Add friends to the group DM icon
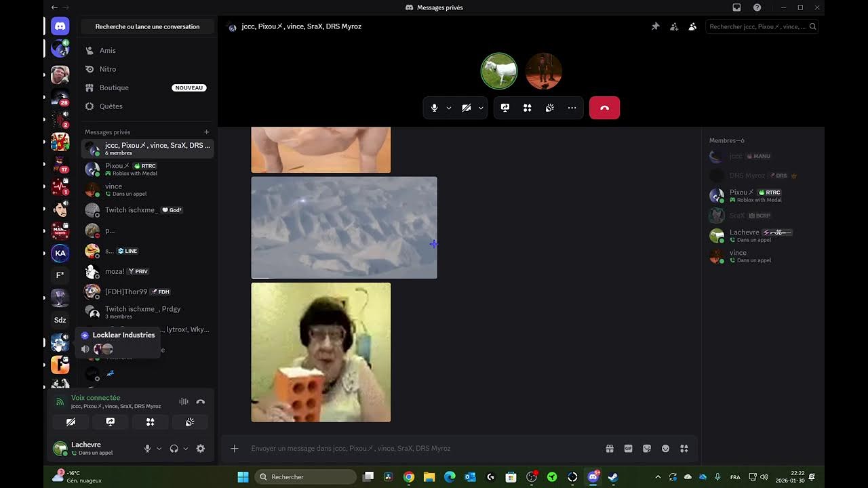 pyautogui.click(x=673, y=26)
